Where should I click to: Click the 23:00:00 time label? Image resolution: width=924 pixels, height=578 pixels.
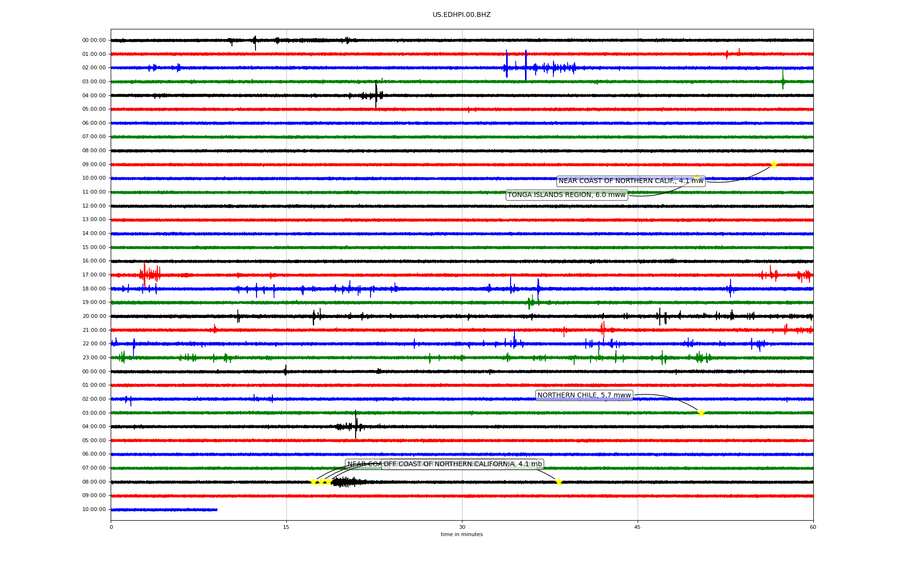tap(94, 358)
